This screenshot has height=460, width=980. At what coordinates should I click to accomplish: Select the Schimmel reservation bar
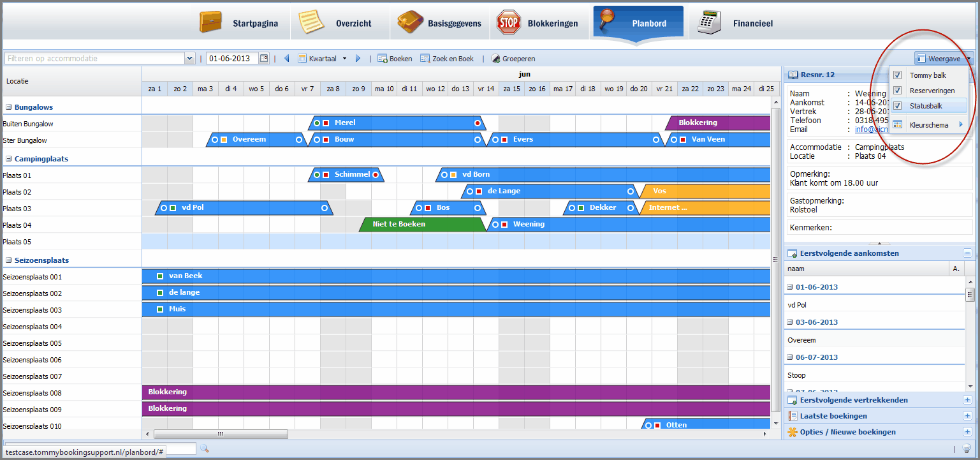click(346, 175)
